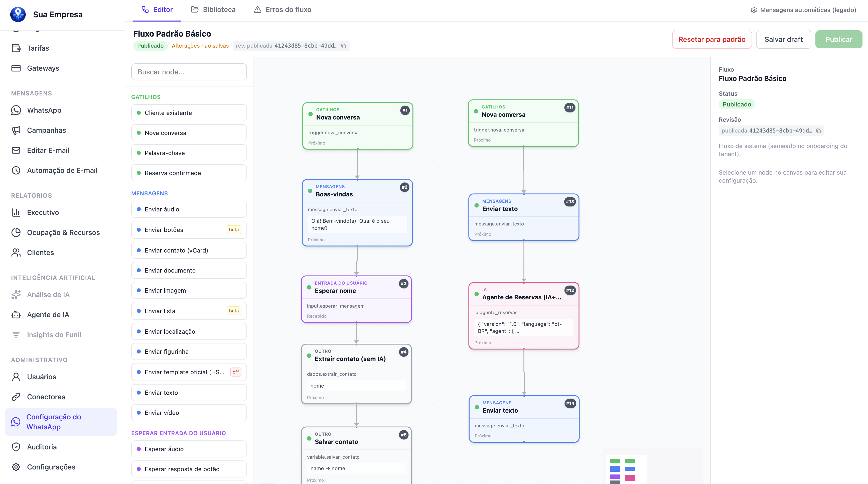Click Resetar para padrão button
The image size is (868, 484).
pos(712,39)
